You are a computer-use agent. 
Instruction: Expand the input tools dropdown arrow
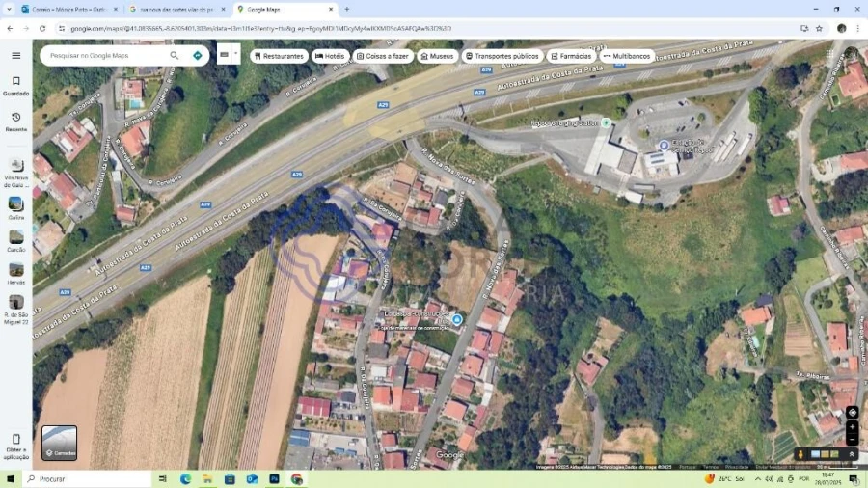236,54
